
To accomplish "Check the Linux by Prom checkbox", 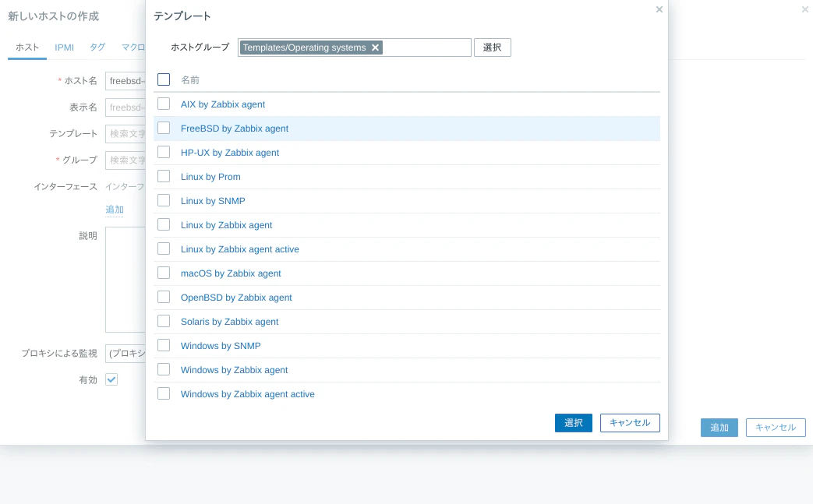I will [164, 176].
